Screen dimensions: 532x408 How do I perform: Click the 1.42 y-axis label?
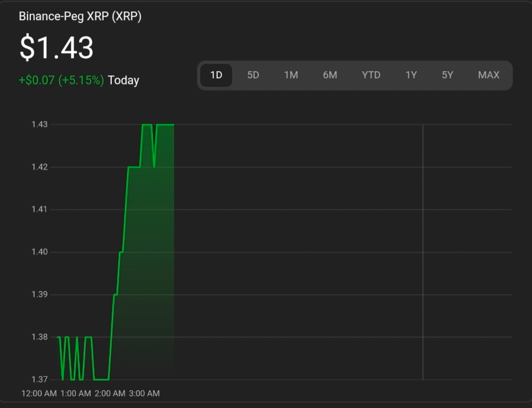tap(39, 167)
